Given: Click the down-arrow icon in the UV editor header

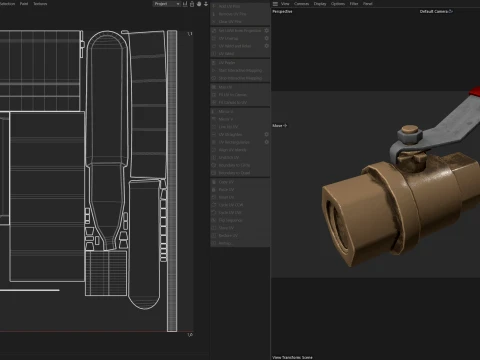Looking at the screenshot, I should 206,4.
